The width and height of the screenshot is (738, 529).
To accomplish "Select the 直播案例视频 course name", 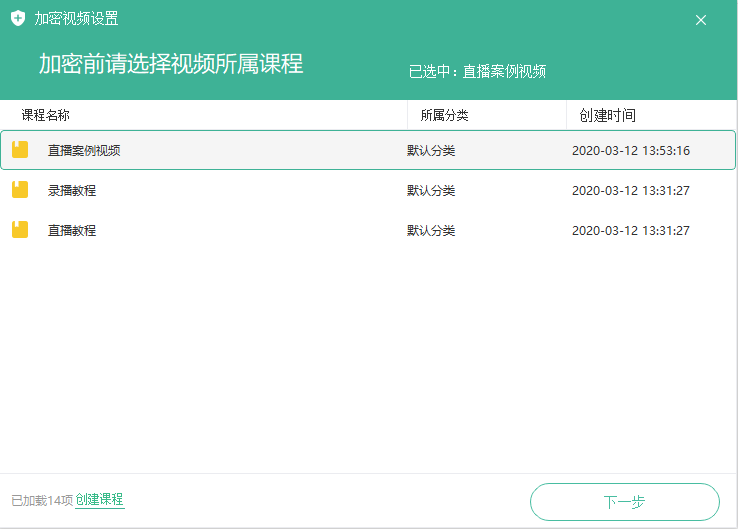I will [84, 151].
